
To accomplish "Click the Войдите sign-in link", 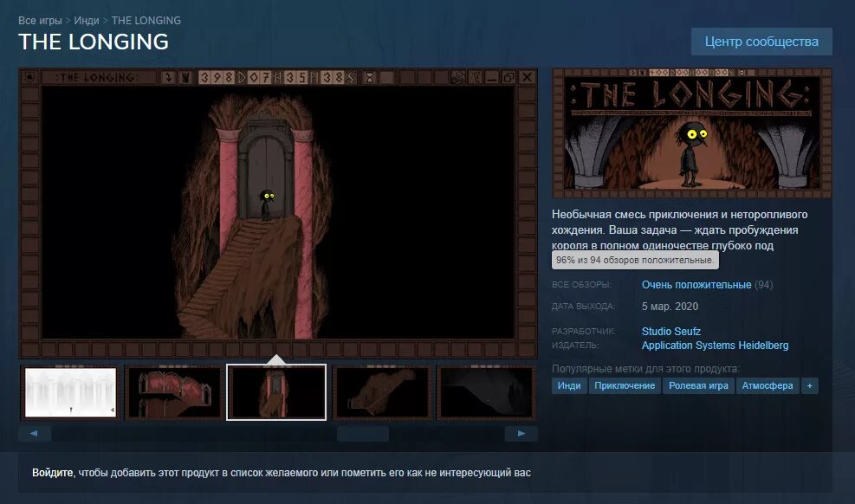I will (x=52, y=473).
